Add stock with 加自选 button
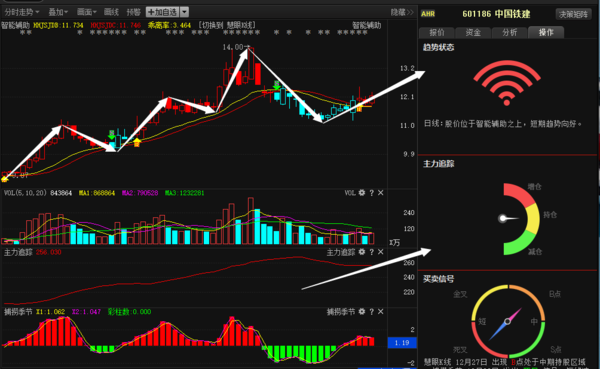Screen dimensions: 600x369 pos(163,12)
